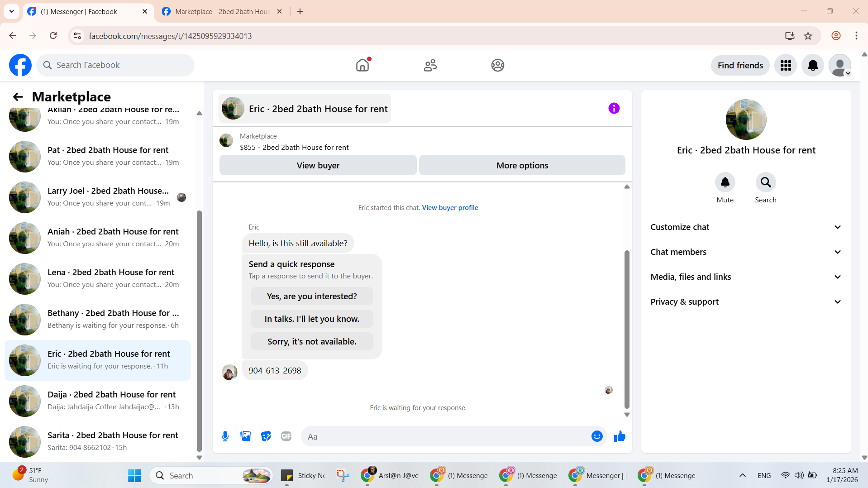Bookmark this page with the star icon
This screenshot has width=868, height=488.
click(x=808, y=36)
